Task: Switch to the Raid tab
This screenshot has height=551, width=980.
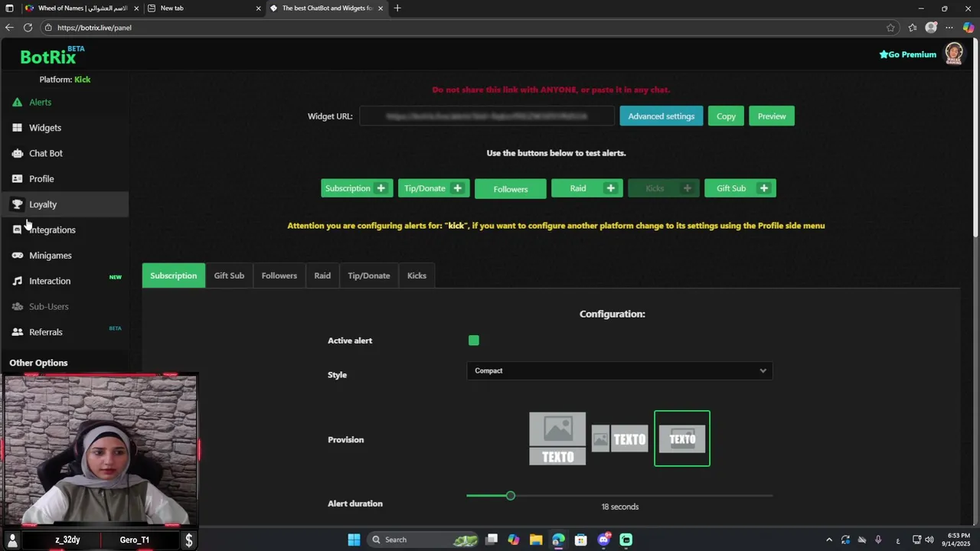Action: [322, 275]
